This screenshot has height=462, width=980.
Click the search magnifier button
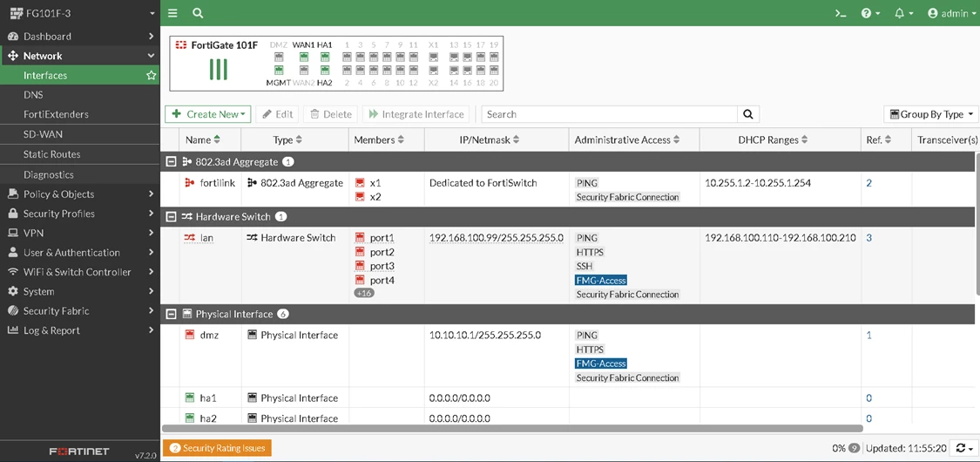[748, 114]
